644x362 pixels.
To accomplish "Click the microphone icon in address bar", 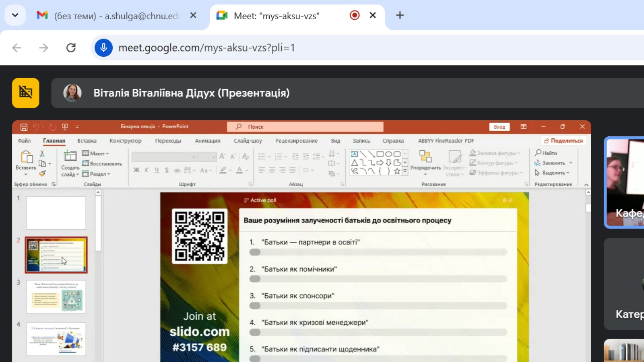I will (x=103, y=48).
